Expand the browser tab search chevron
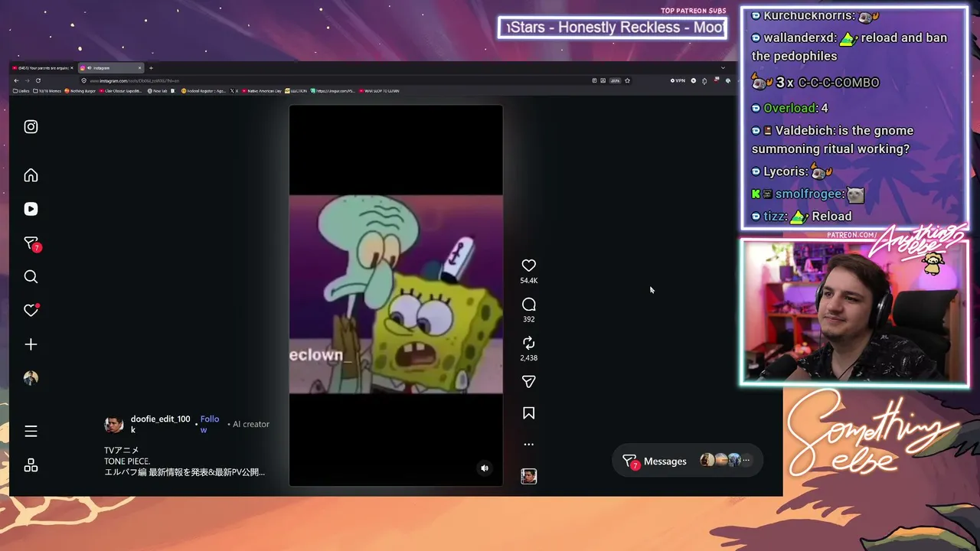The height and width of the screenshot is (551, 980). click(723, 68)
